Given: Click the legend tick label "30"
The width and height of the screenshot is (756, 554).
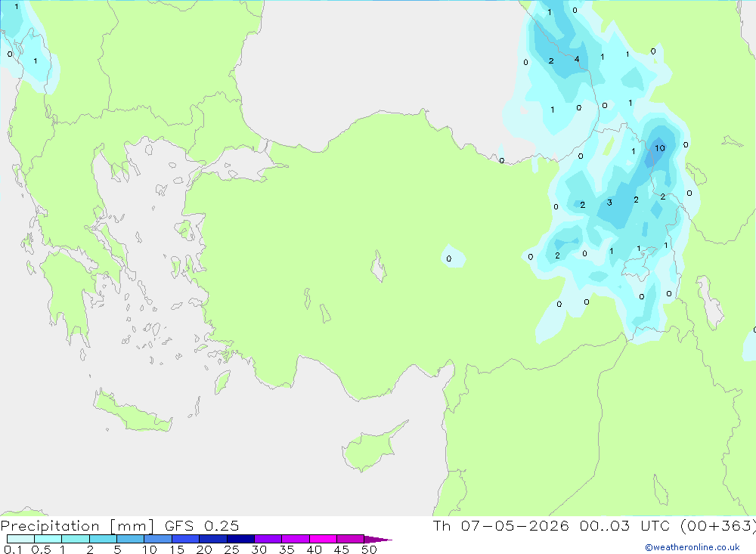Looking at the screenshot, I should click(259, 549).
